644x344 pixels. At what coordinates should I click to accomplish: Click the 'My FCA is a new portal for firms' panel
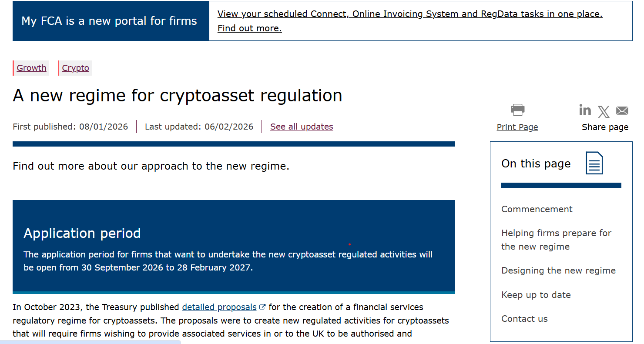point(110,20)
